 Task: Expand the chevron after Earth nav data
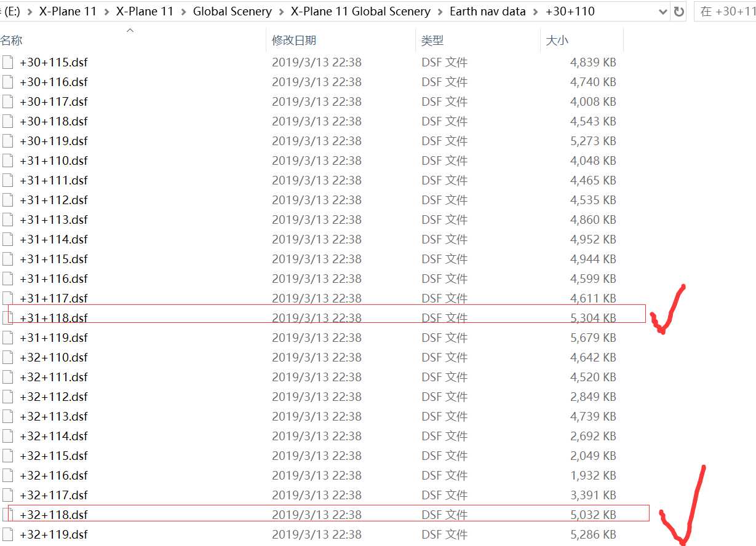[536, 12]
